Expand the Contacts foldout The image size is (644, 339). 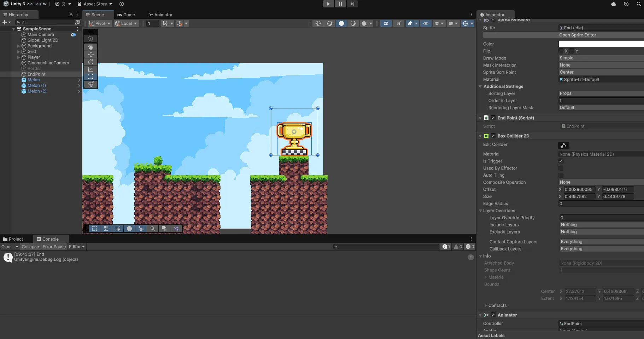click(x=486, y=305)
